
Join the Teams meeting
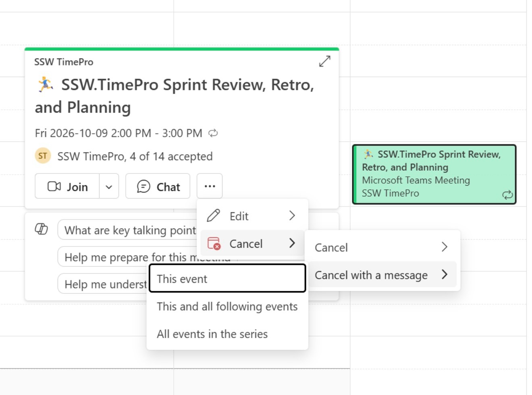point(67,186)
